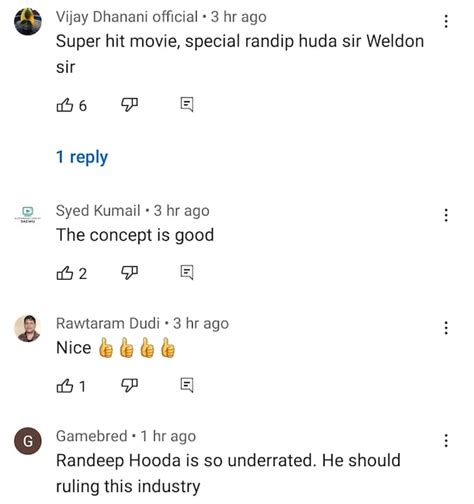Open Syed Kumail's channel avatar

coord(28,215)
